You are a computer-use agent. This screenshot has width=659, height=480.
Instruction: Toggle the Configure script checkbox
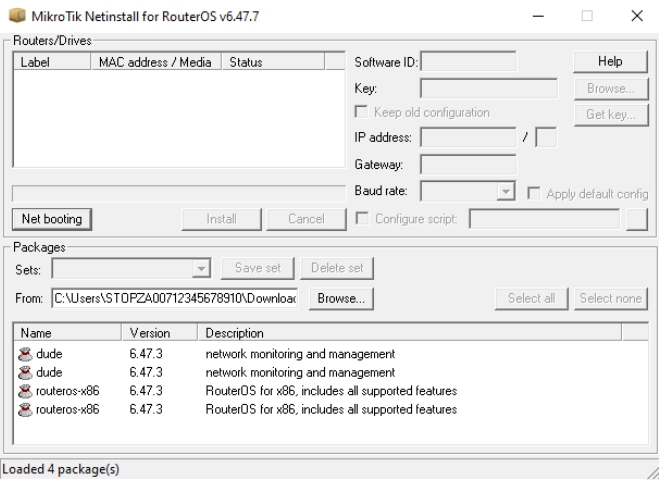click(x=362, y=219)
